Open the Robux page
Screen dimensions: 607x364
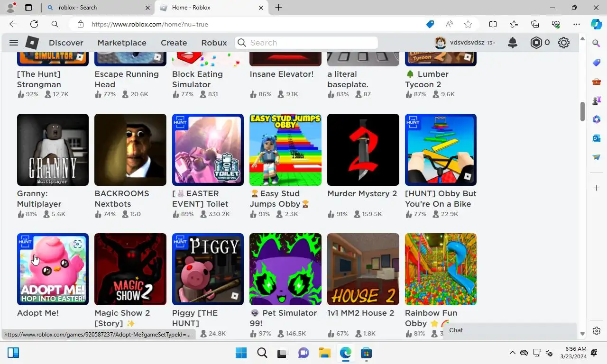(214, 43)
